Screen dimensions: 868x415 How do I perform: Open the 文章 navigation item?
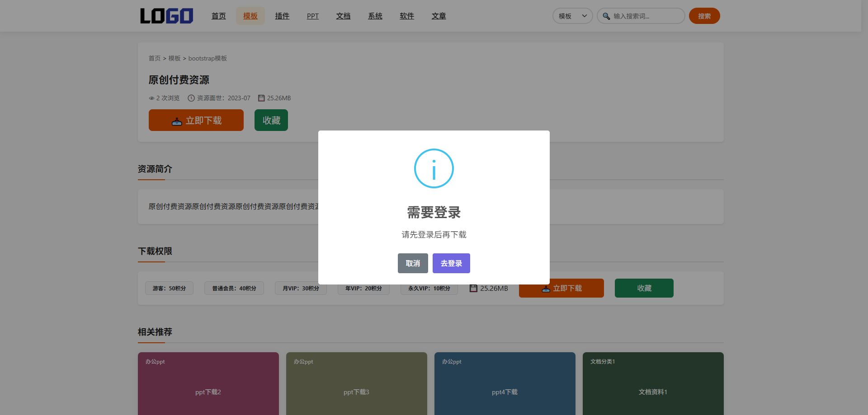[439, 16]
